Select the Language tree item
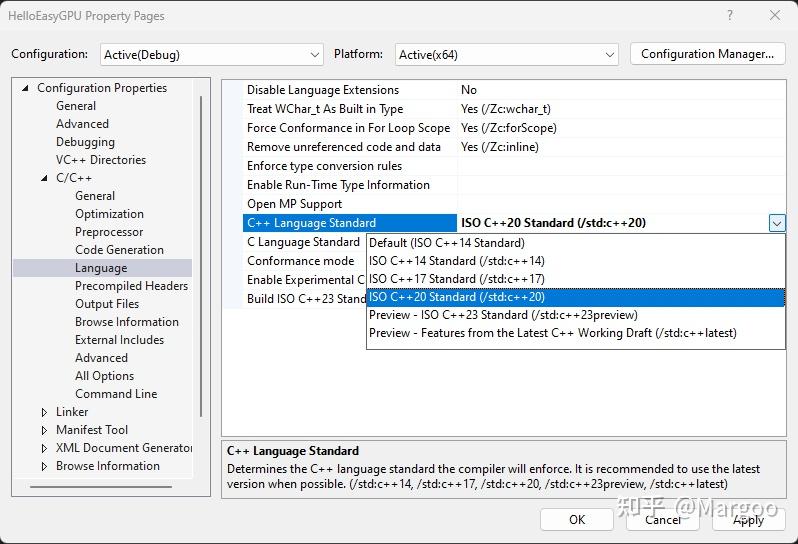 point(102,268)
